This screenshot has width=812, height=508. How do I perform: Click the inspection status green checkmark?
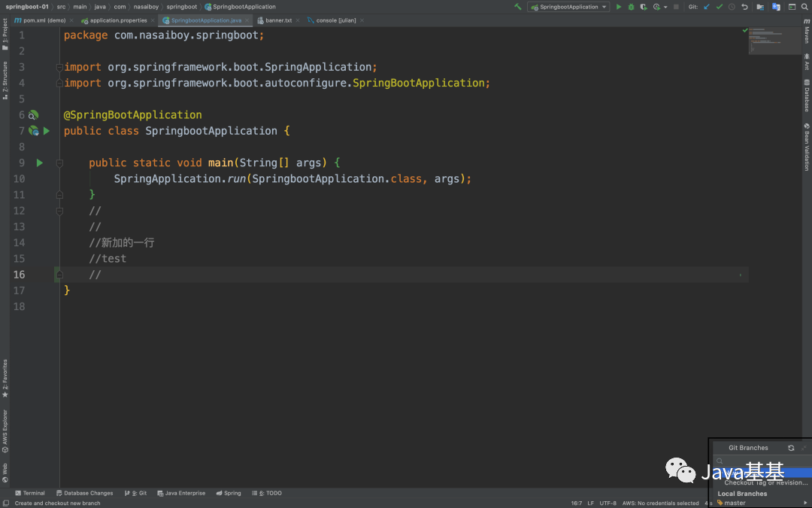[x=745, y=31]
